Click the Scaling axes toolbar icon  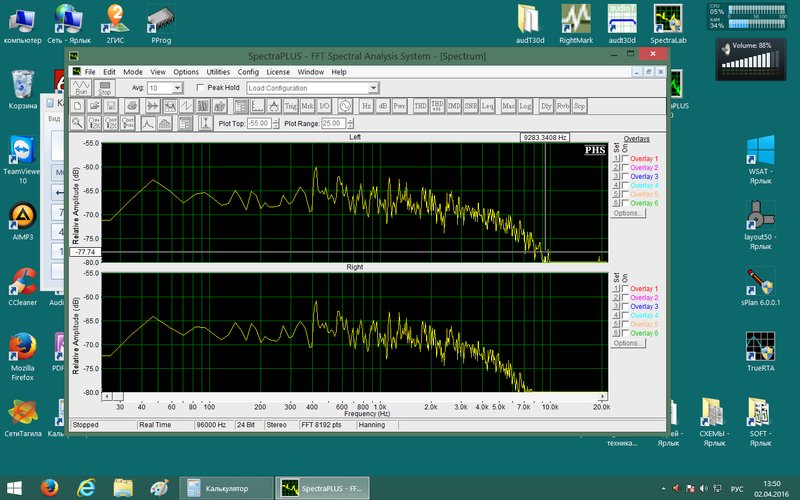tap(258, 106)
